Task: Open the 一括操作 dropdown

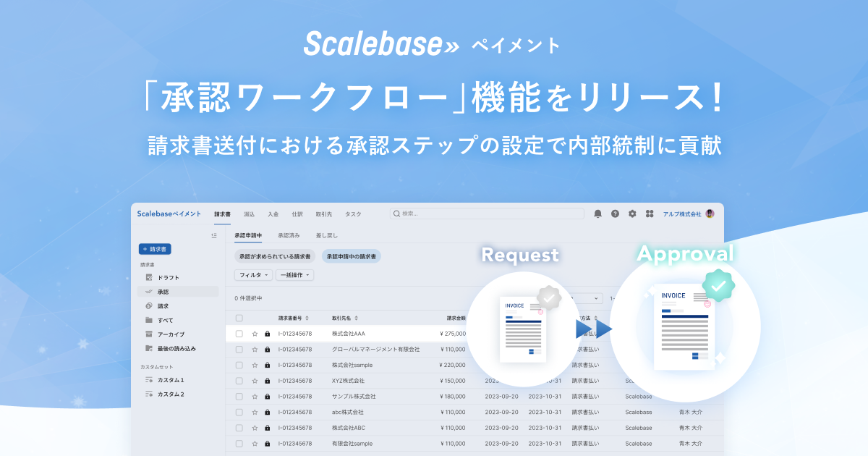Action: point(295,275)
